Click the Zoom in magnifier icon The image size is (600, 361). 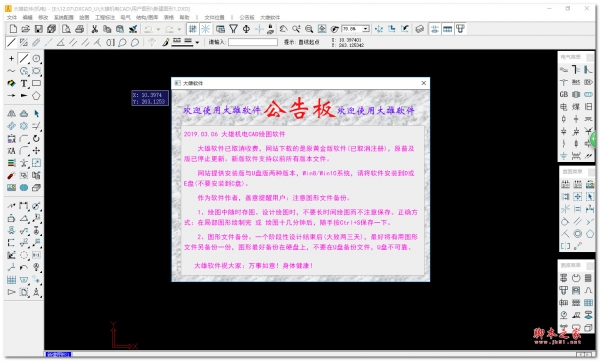[x=296, y=29]
